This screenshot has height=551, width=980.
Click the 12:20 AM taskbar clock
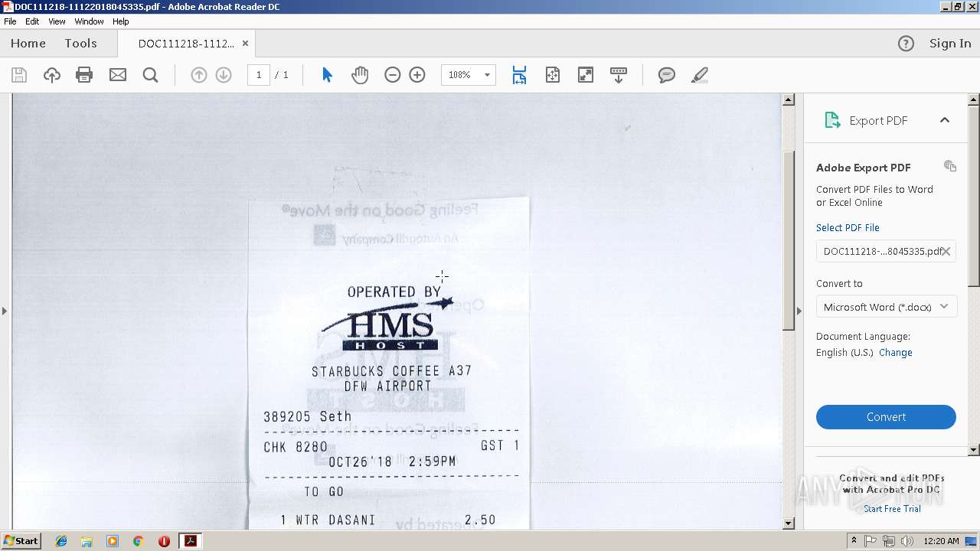[942, 541]
